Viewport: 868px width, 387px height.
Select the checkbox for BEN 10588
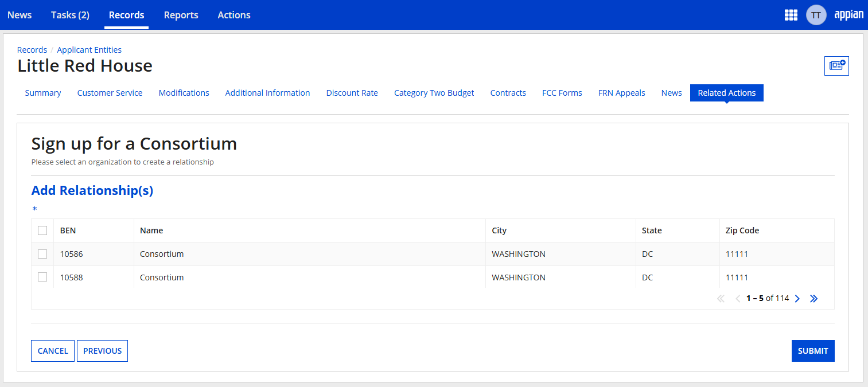tap(42, 277)
